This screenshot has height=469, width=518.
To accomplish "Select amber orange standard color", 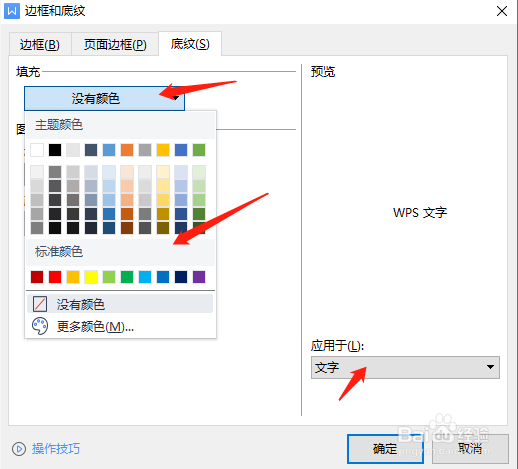I will (73, 277).
